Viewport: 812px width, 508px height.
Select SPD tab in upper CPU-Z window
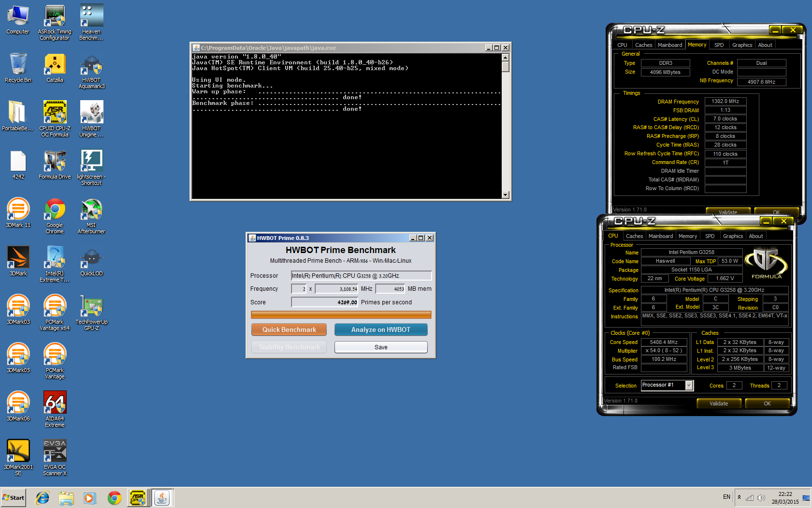click(x=719, y=45)
